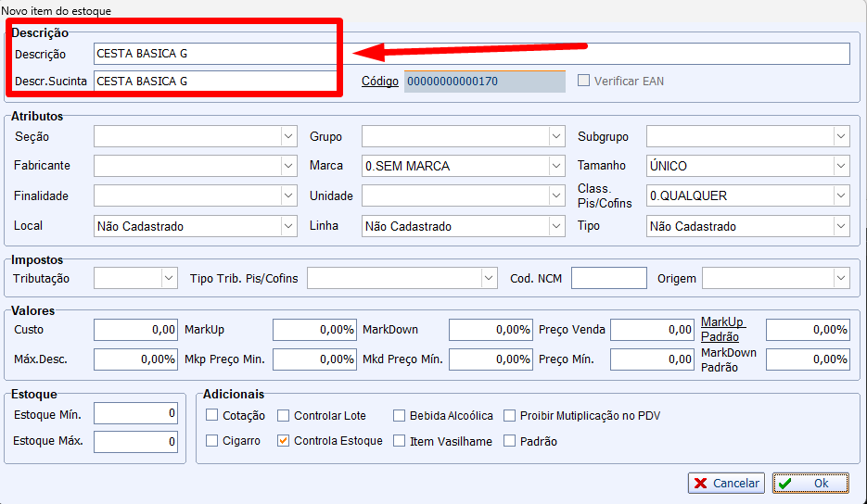Open the Marca dropdown showing 0.SEM MARCA
Screen dimensions: 867x504
pos(556,167)
